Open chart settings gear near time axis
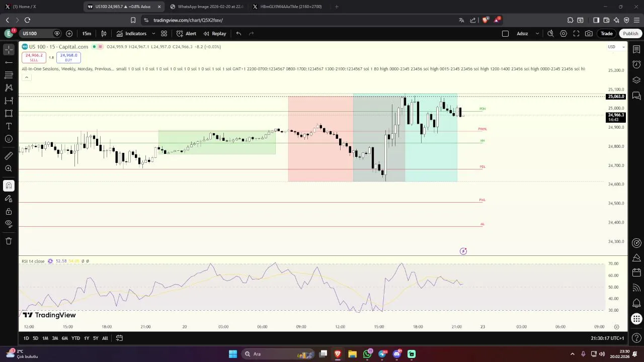 click(x=616, y=327)
